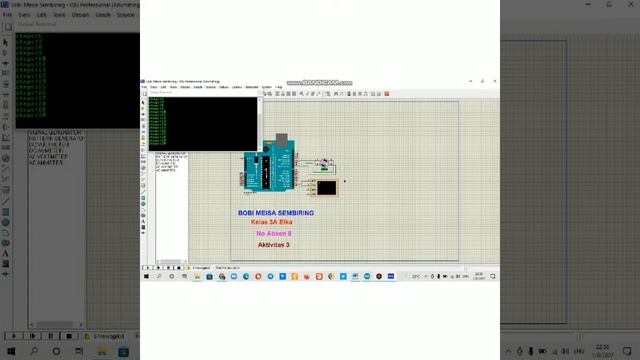
Task: Select AC AMMETER in background window list
Action: (46, 162)
